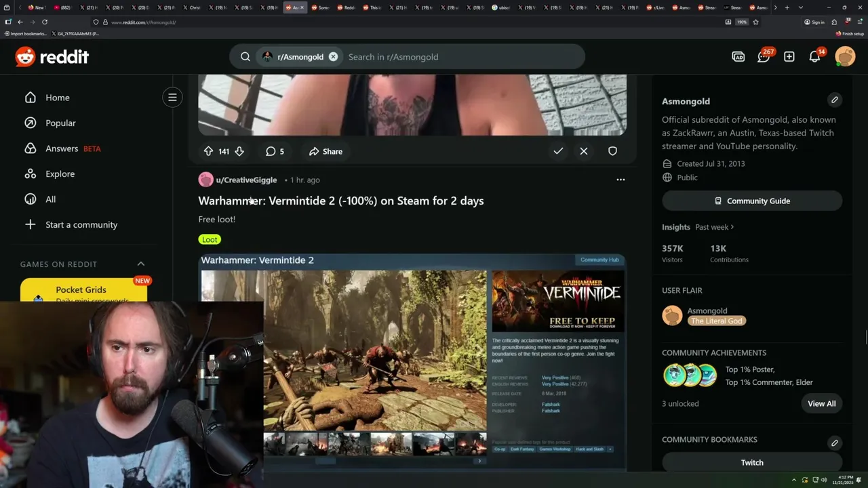
Task: Open u/CreativeGiggle's profile
Action: (246, 180)
